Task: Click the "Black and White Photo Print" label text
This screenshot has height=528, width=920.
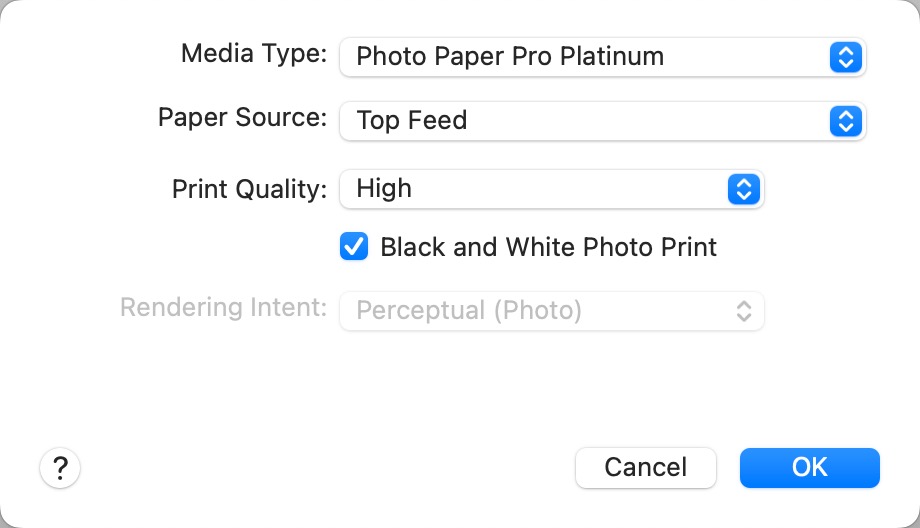Action: coord(548,247)
